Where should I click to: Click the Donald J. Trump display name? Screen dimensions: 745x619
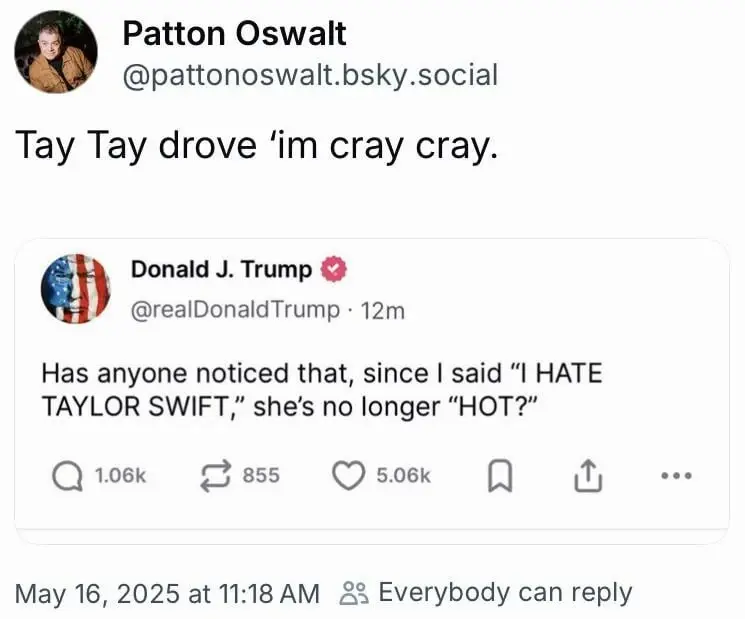click(x=221, y=270)
